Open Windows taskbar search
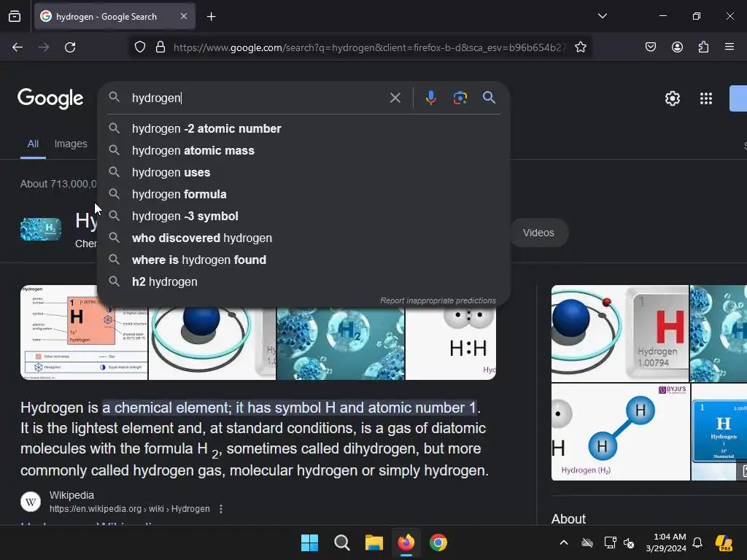747x560 pixels. pos(341,542)
